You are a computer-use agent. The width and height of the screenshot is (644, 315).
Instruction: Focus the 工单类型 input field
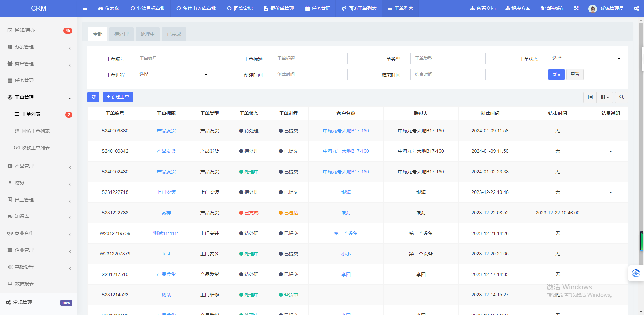coord(448,58)
